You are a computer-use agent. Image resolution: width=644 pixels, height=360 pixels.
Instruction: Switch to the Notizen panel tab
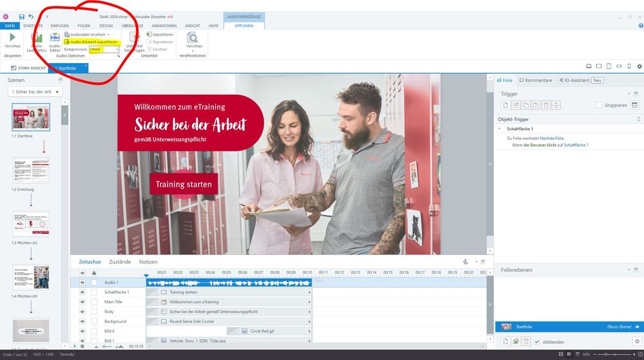click(148, 262)
